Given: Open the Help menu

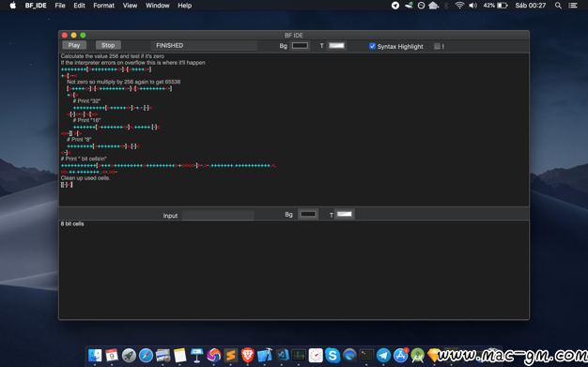Looking at the screenshot, I should click(184, 6).
